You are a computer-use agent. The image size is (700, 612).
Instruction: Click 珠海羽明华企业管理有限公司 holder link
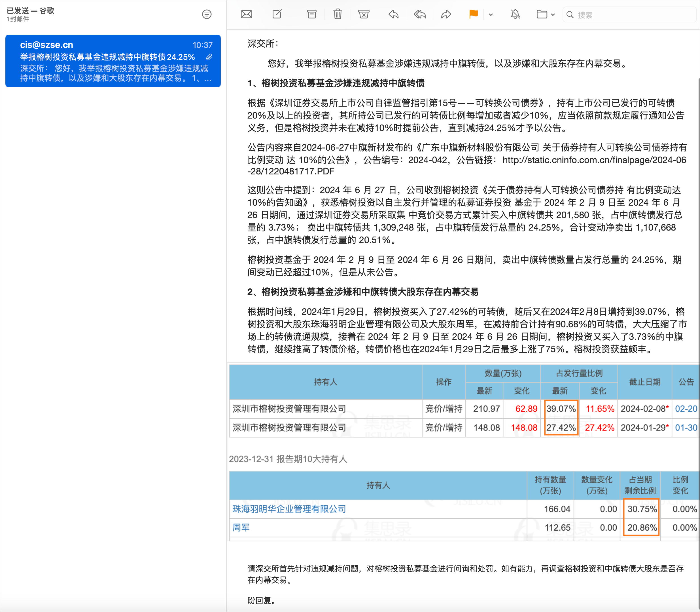point(289,509)
